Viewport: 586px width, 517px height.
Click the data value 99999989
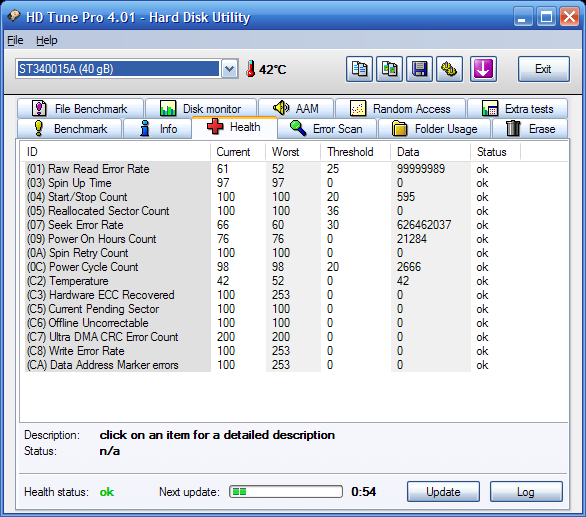coord(421,169)
